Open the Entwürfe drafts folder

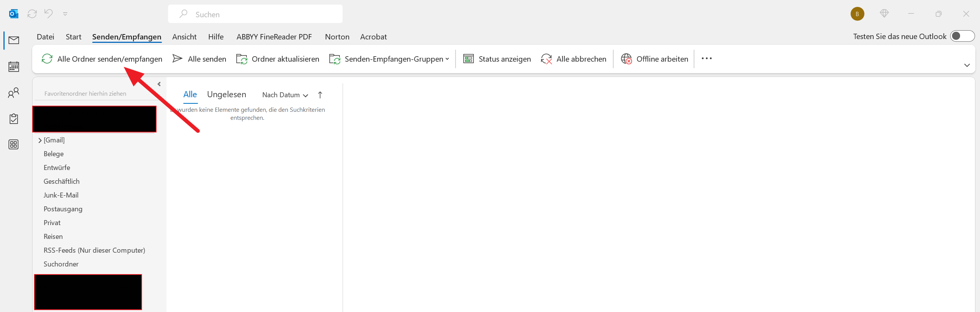(x=57, y=168)
